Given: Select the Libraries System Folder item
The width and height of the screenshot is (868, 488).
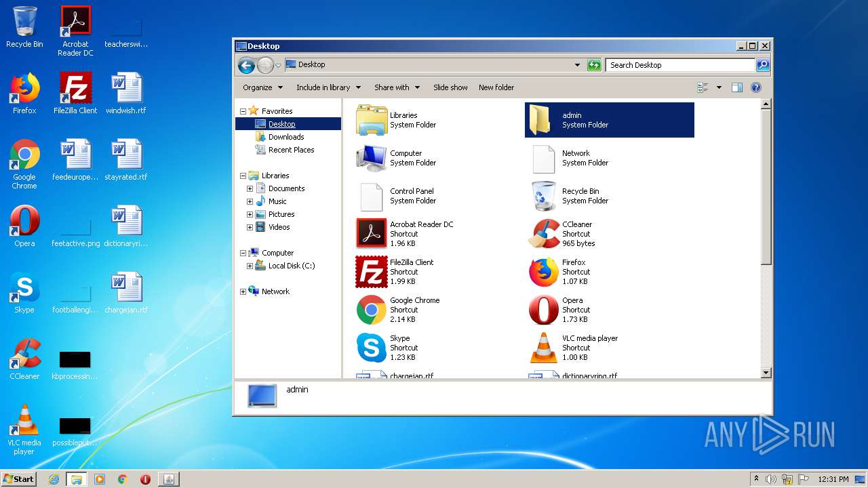Looking at the screenshot, I should 437,120.
